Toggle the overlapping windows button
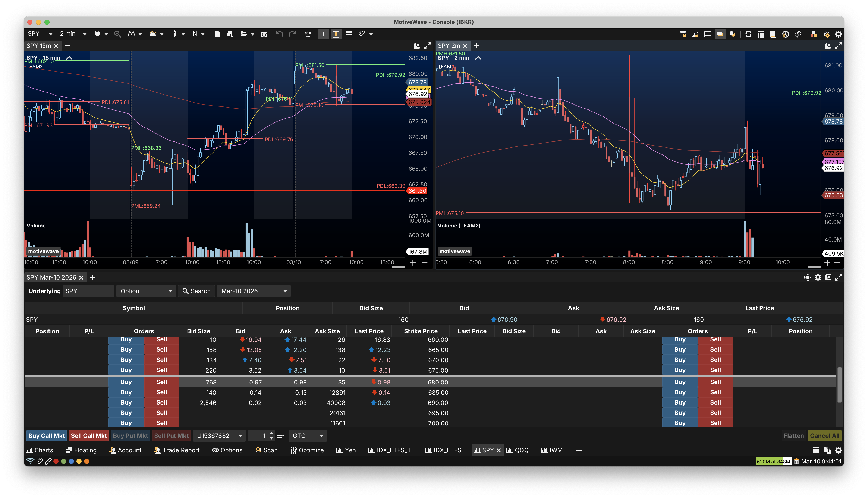 720,34
